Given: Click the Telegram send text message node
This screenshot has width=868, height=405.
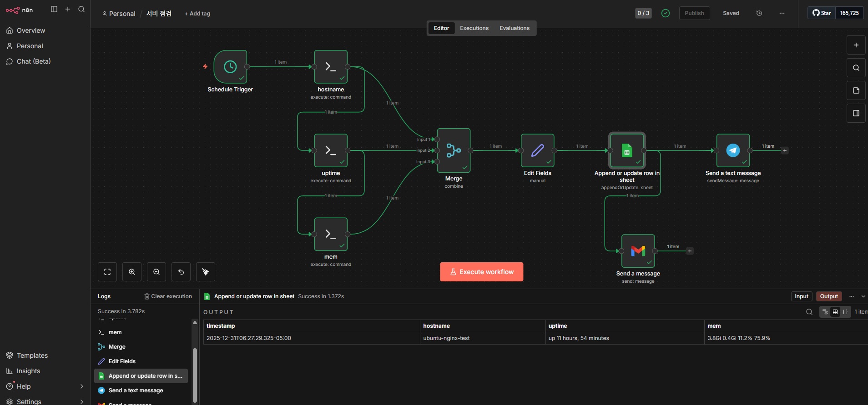Looking at the screenshot, I should tap(733, 150).
